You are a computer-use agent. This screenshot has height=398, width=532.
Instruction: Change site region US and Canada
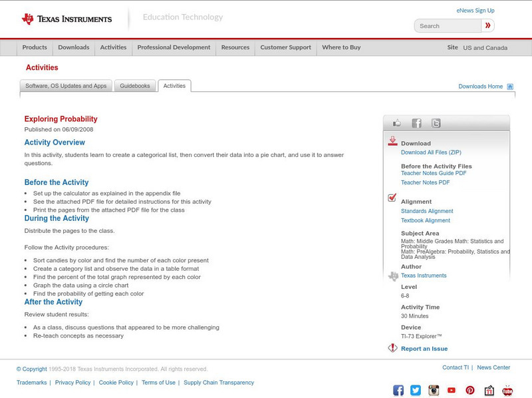[x=485, y=48]
